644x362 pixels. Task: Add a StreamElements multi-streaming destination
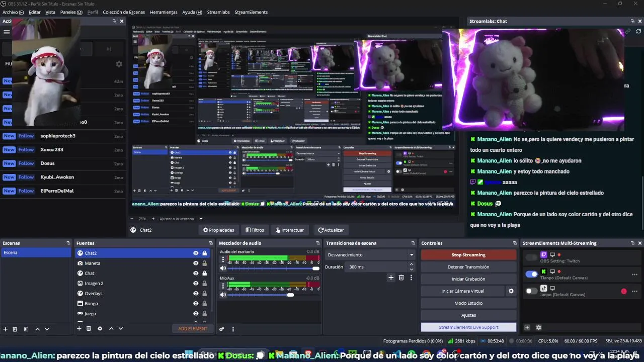point(527,327)
